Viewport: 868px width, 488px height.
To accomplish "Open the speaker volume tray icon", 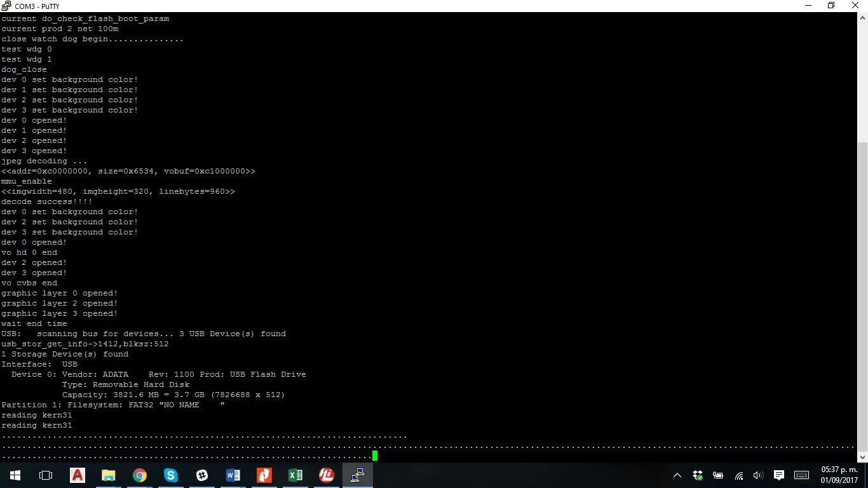I will tap(757, 475).
